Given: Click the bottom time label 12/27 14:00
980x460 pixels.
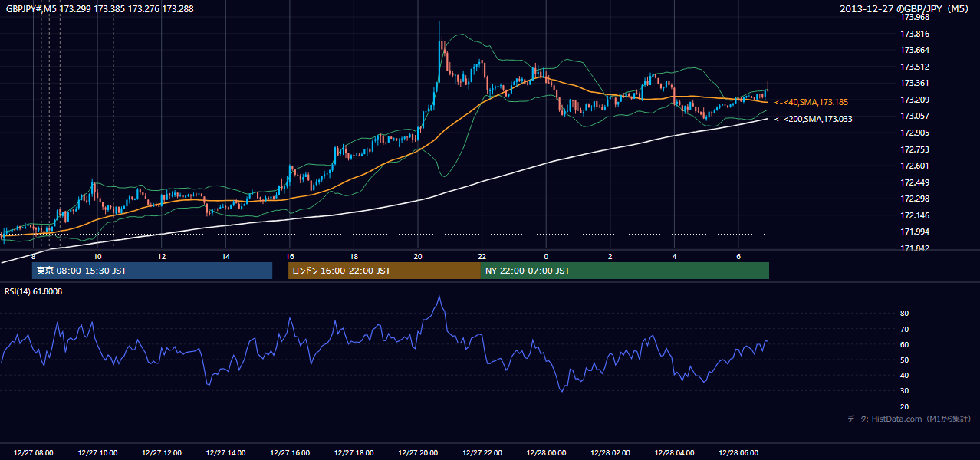Looking at the screenshot, I should (x=225, y=453).
